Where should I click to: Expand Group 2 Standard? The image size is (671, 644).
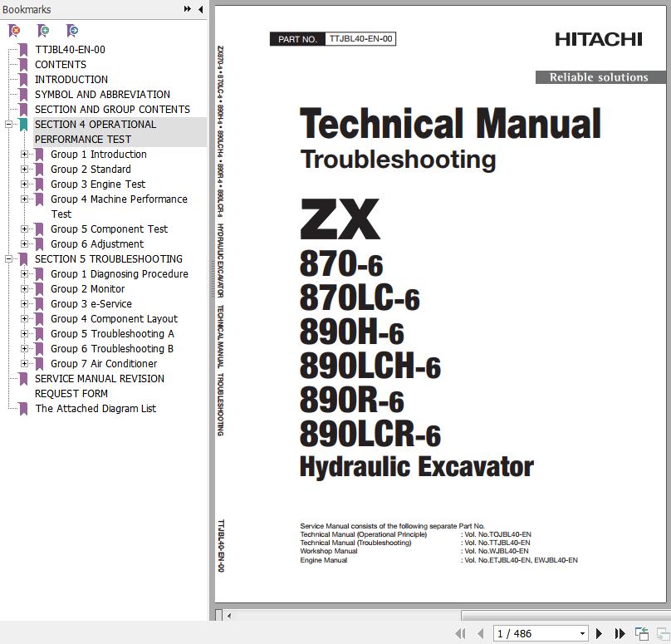point(24,170)
